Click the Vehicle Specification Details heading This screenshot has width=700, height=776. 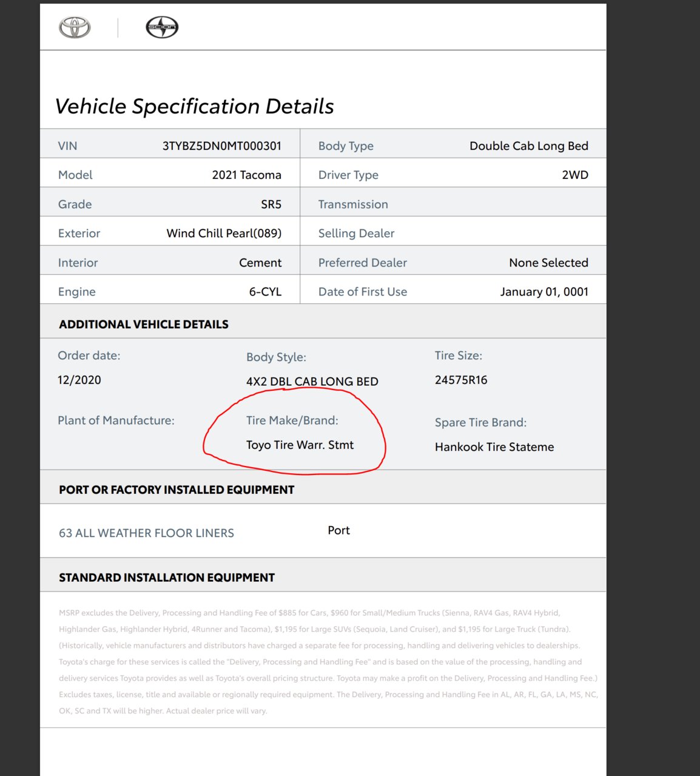pyautogui.click(x=194, y=106)
